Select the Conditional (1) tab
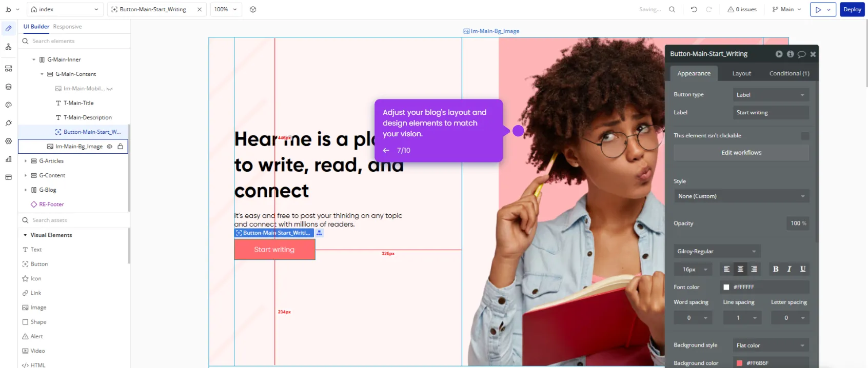This screenshot has height=368, width=868. [789, 74]
